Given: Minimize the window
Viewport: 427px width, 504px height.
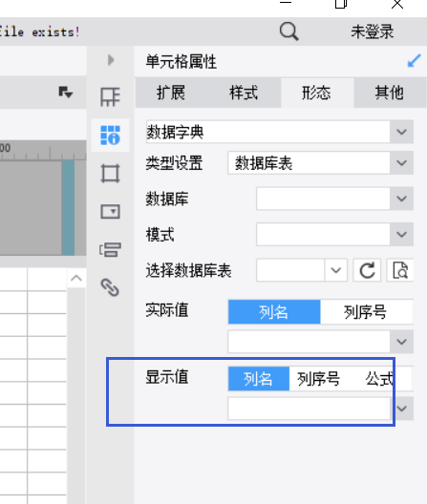Looking at the screenshot, I should point(286,3).
